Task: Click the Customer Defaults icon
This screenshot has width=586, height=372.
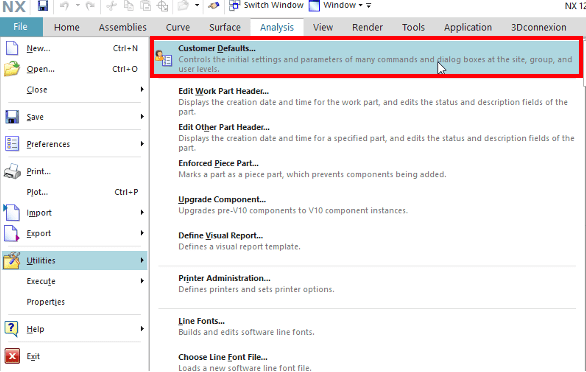Action: 164,58
